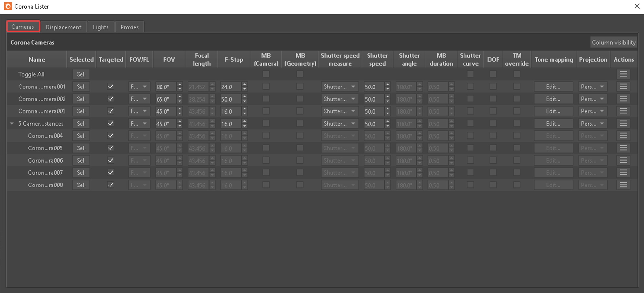Open actions menu for Corona ...mera003 row

tap(623, 111)
